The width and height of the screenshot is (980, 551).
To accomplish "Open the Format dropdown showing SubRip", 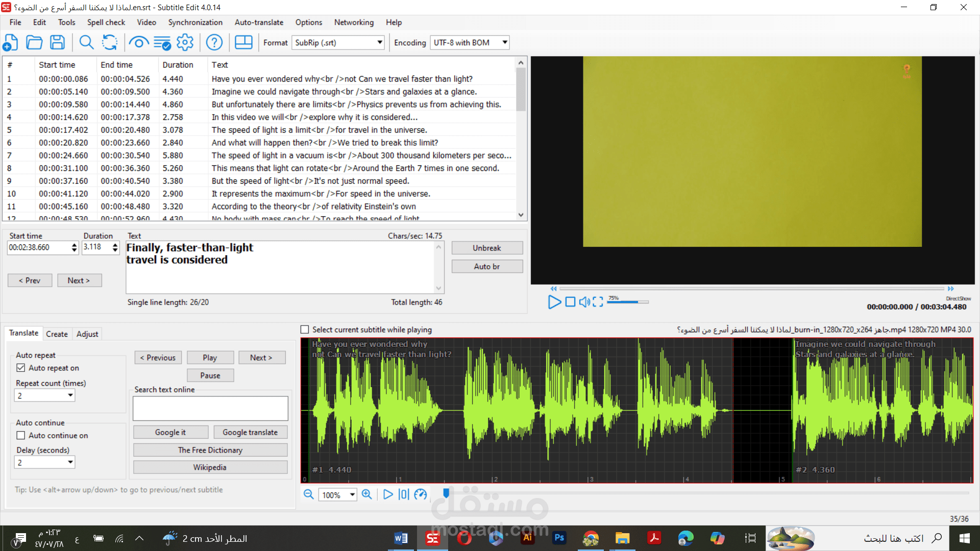I will (380, 42).
